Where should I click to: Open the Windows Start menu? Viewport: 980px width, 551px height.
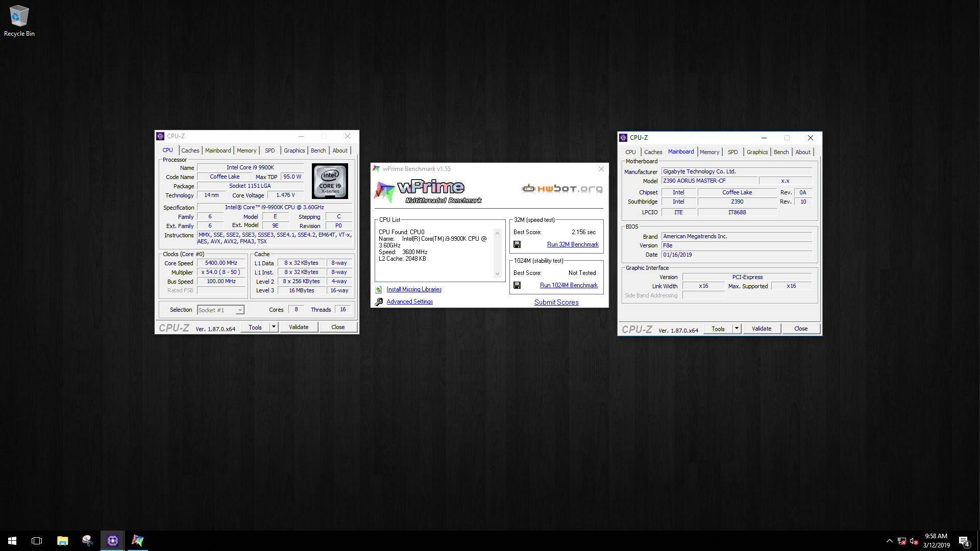tap(12, 540)
